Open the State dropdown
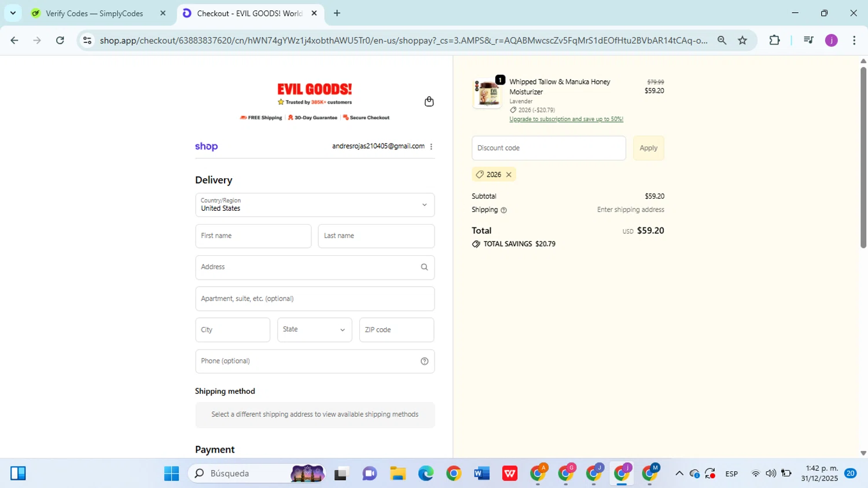The height and width of the screenshot is (488, 868). 314,330
